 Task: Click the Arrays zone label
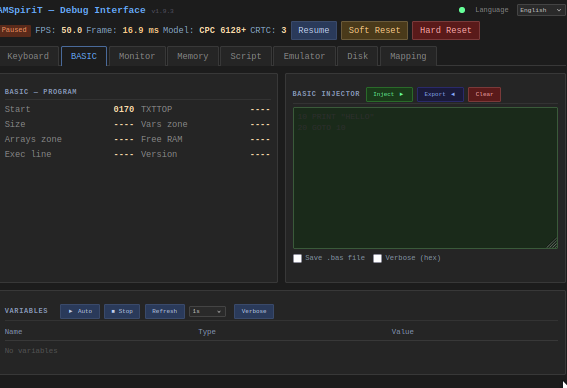33,139
